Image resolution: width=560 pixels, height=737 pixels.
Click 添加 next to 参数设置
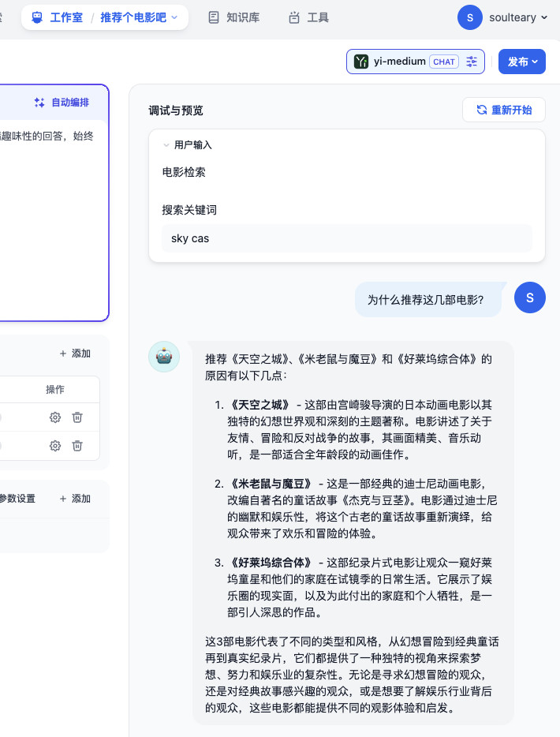pyautogui.click(x=75, y=499)
